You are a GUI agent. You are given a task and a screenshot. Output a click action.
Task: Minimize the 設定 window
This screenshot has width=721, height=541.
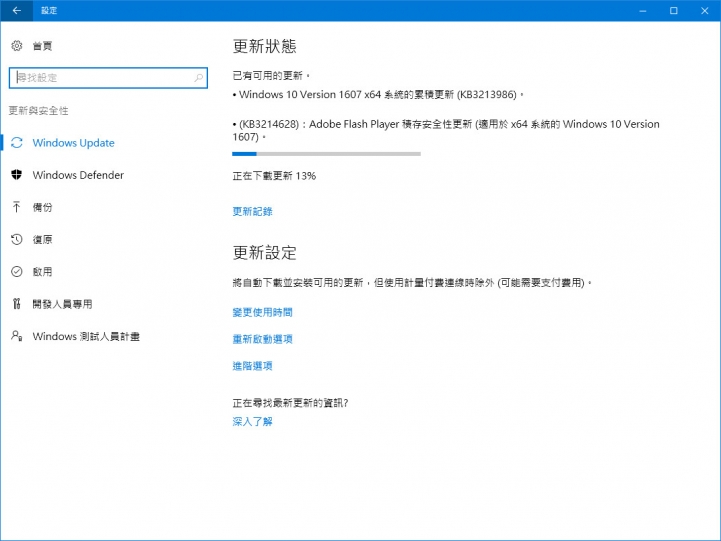[x=643, y=11]
